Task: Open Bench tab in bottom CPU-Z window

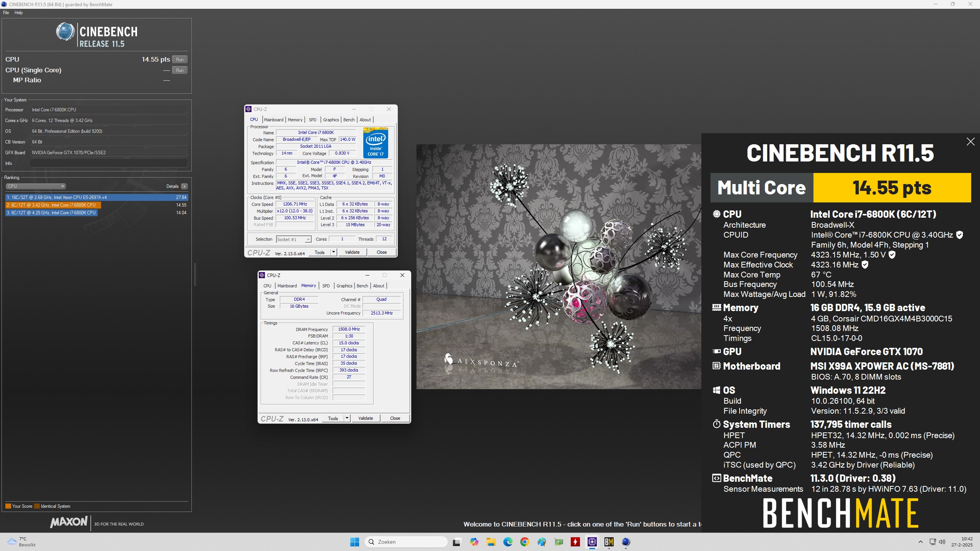Action: (x=362, y=286)
